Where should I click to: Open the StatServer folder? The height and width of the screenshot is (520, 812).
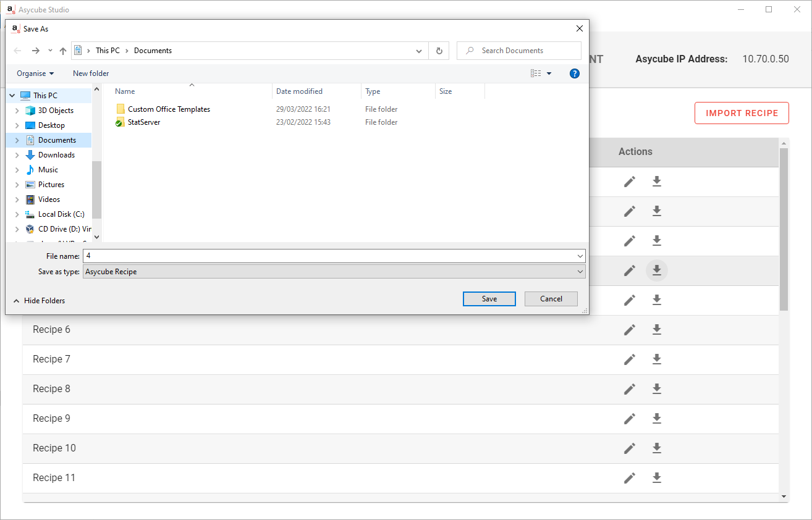[144, 122]
